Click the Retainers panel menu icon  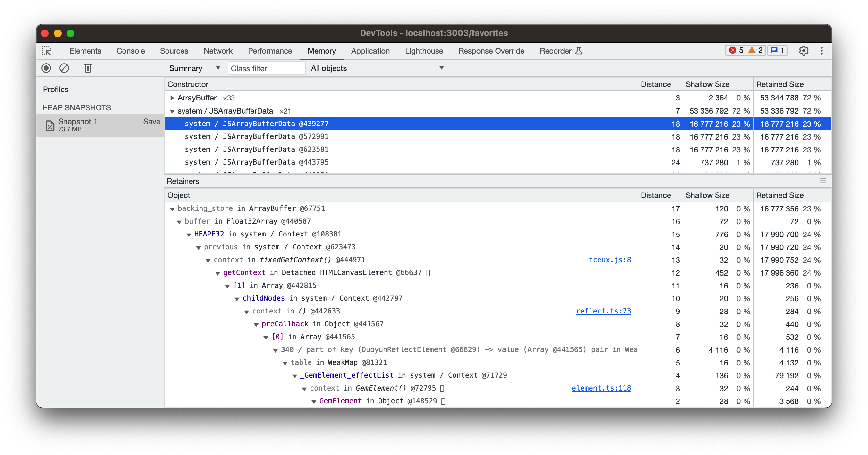[823, 181]
